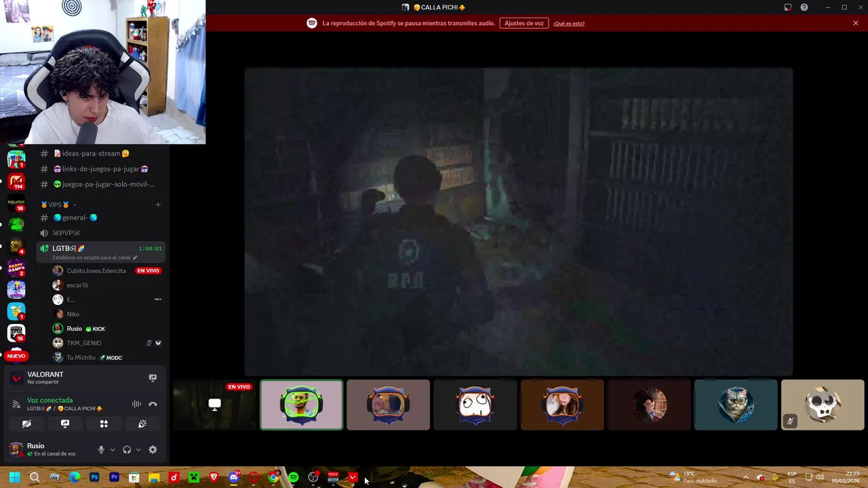Select the rage-face meme participant tile
The width and height of the screenshot is (868, 488).
tap(475, 405)
